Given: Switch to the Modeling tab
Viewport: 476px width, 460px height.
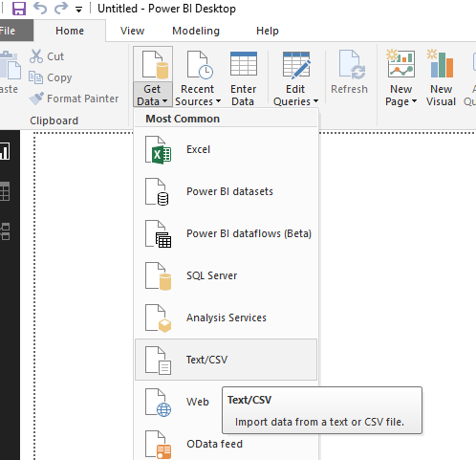Looking at the screenshot, I should click(x=196, y=31).
